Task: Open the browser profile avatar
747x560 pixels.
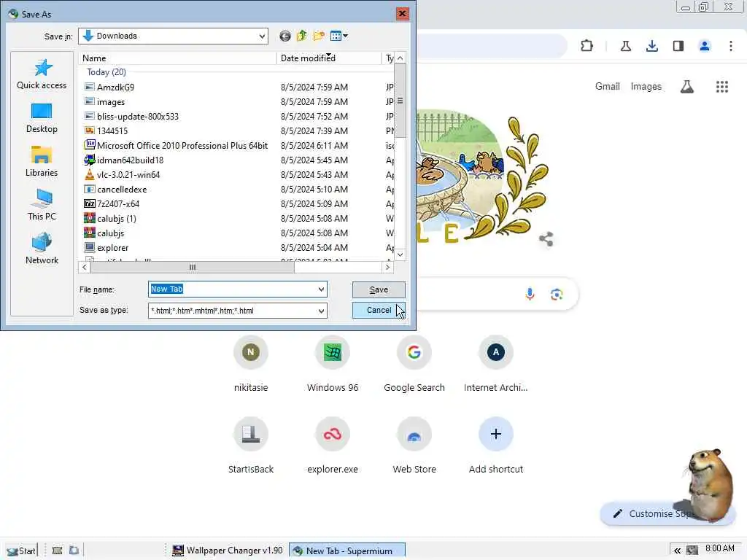Action: pyautogui.click(x=705, y=46)
